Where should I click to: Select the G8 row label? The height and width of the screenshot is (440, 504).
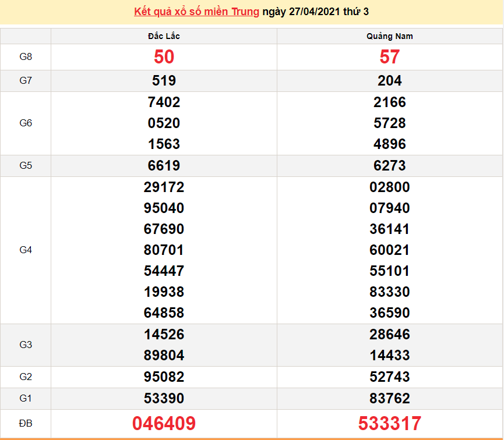click(x=26, y=57)
